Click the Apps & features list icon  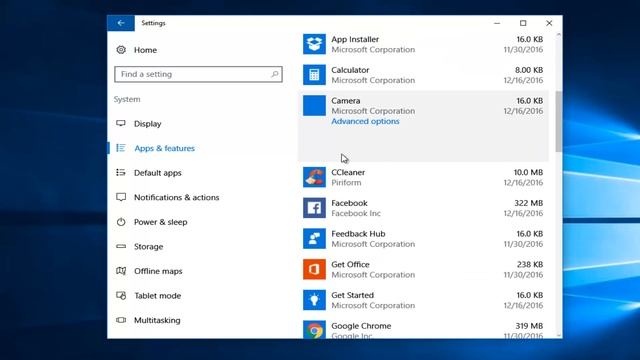coord(121,148)
